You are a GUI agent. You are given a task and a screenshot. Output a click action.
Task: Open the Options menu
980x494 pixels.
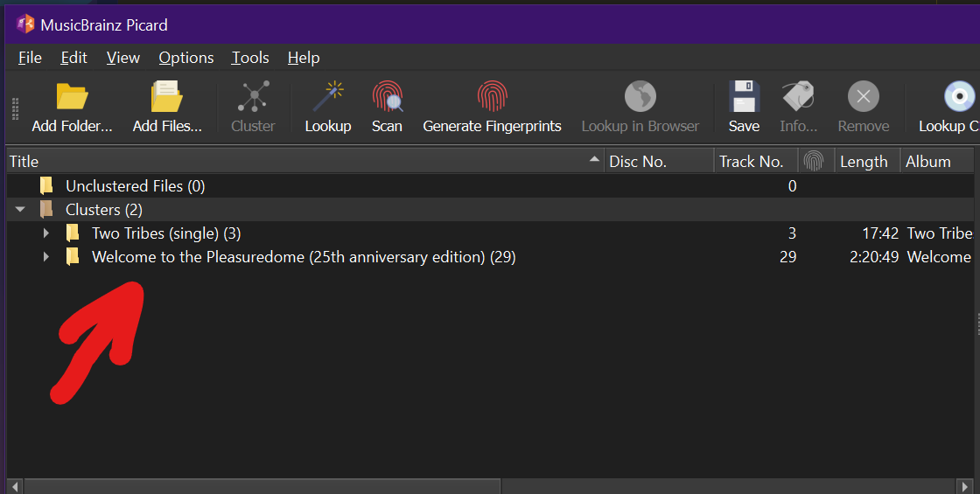186,58
